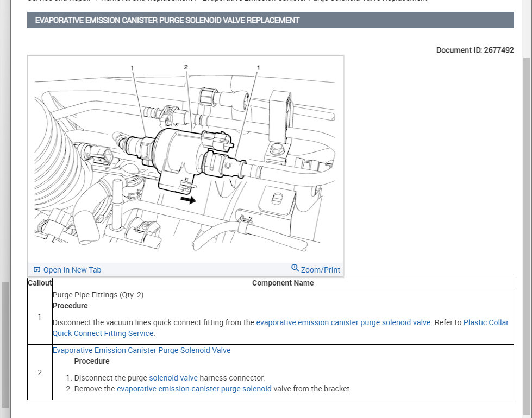
Task: Click the Zoom/Print magnifier icon
Action: [x=295, y=268]
